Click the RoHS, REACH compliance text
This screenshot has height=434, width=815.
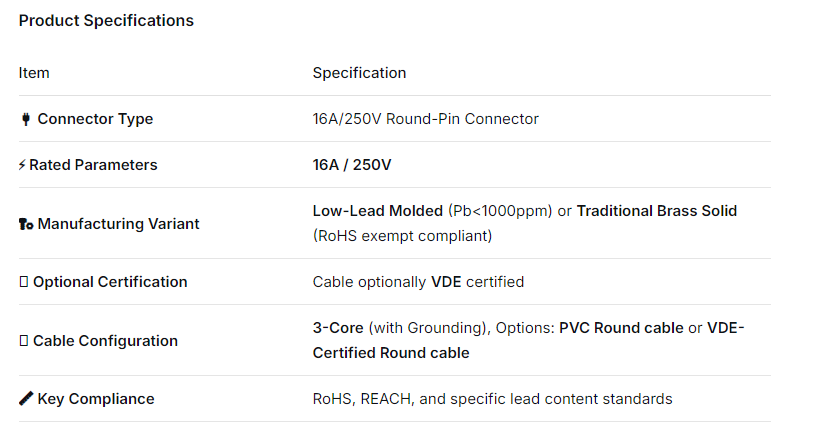(492, 399)
